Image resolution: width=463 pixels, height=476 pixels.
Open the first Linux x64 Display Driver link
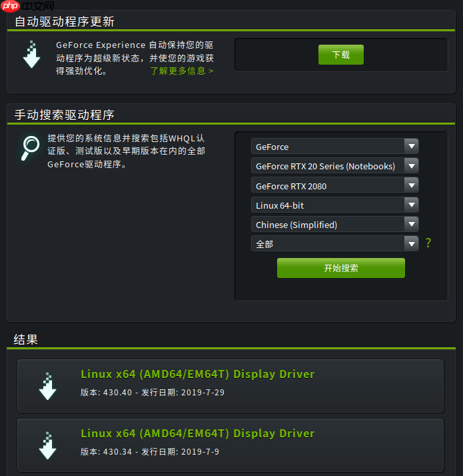[197, 374]
